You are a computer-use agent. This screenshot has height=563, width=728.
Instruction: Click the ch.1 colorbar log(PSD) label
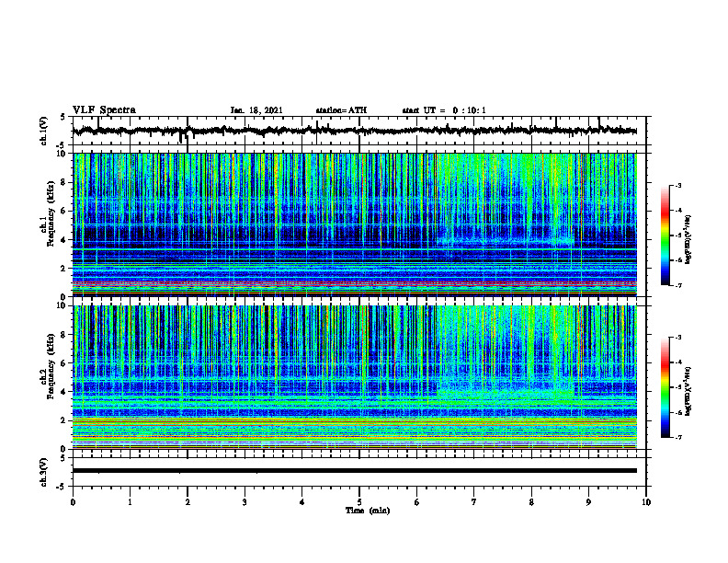coord(688,239)
